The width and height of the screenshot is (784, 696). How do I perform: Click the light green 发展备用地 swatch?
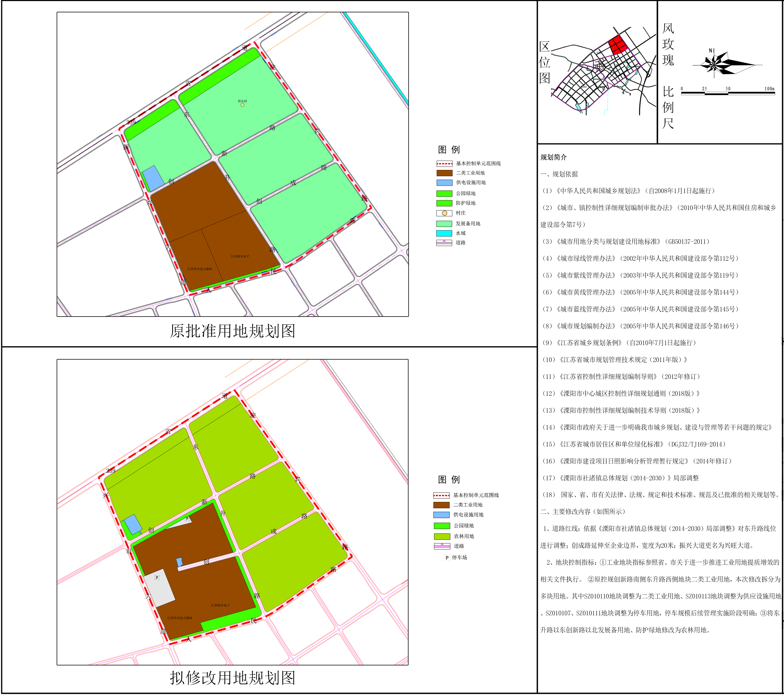pyautogui.click(x=444, y=224)
